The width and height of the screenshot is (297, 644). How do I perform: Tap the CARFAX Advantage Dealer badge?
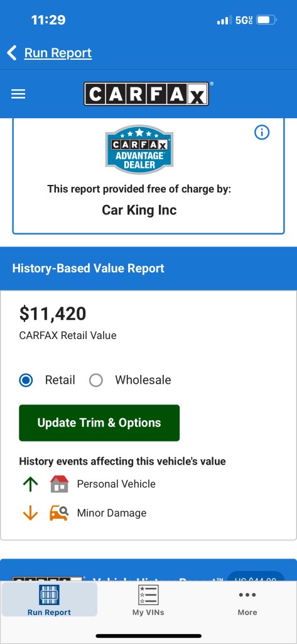(x=139, y=150)
